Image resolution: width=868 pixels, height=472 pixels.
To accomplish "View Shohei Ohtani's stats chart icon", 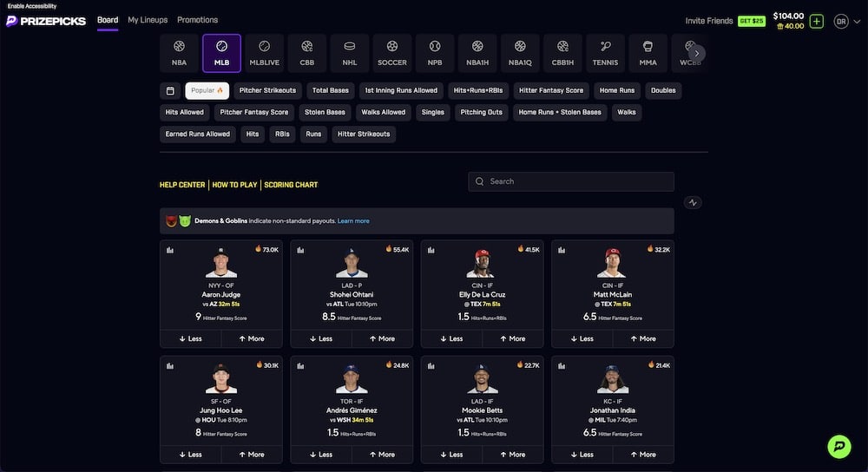I will tap(300, 250).
